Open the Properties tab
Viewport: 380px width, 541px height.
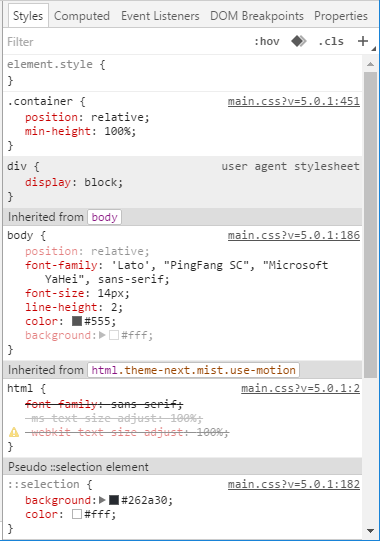pyautogui.click(x=341, y=16)
